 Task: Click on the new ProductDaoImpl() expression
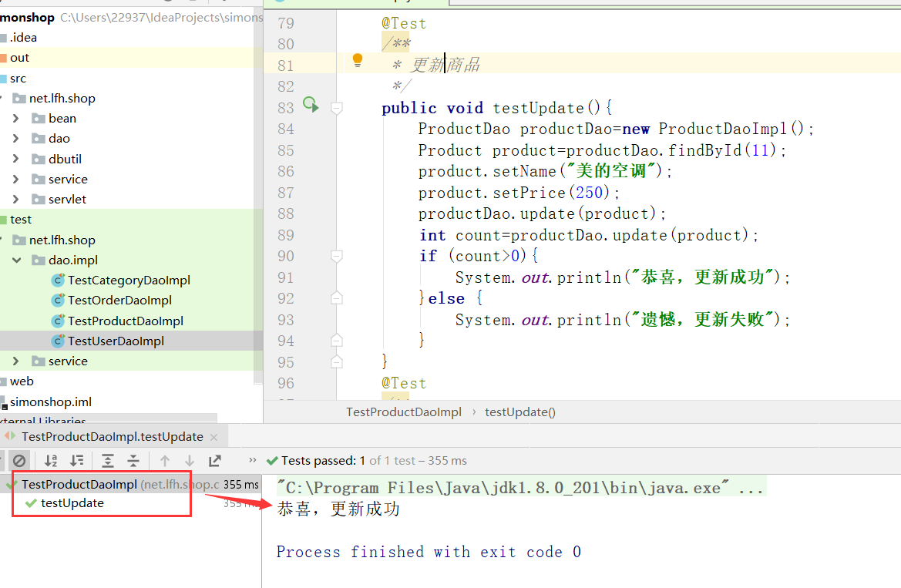713,129
